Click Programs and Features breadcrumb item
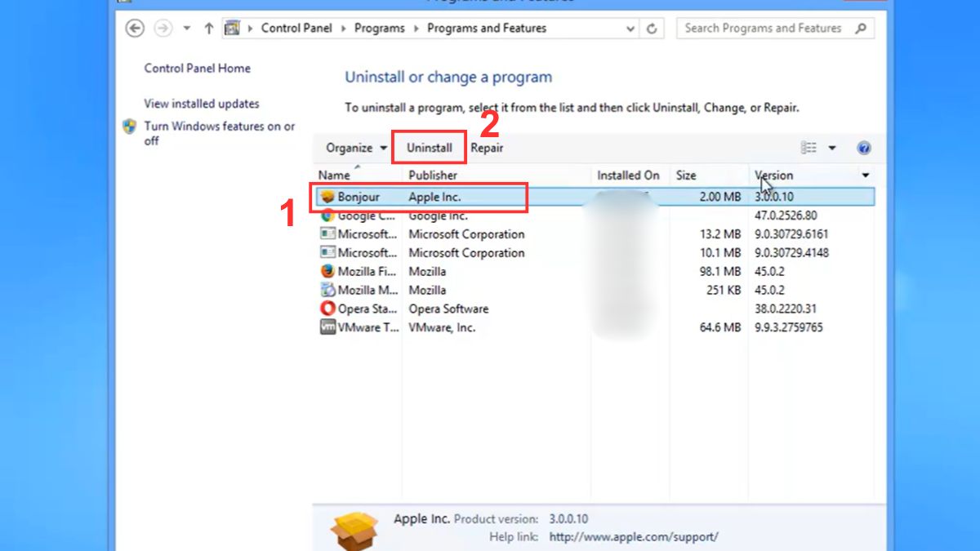The image size is (980, 551). [x=487, y=28]
